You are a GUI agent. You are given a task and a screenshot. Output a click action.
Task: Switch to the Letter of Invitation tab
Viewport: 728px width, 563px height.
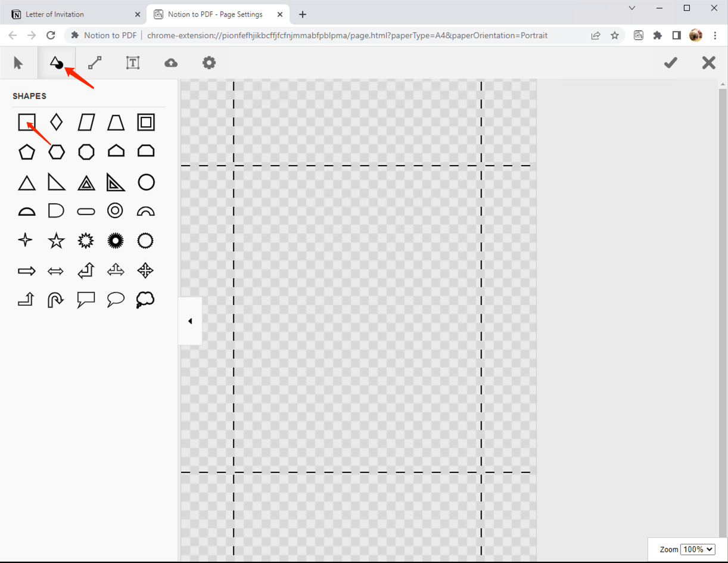click(71, 14)
